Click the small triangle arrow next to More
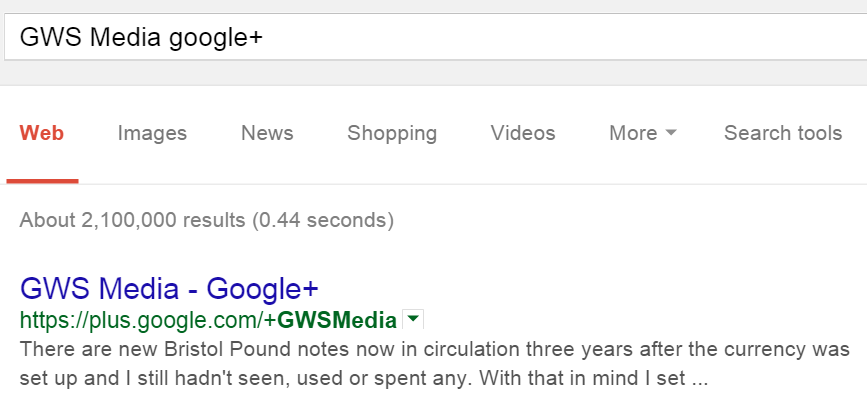This screenshot has width=867, height=401. click(671, 133)
